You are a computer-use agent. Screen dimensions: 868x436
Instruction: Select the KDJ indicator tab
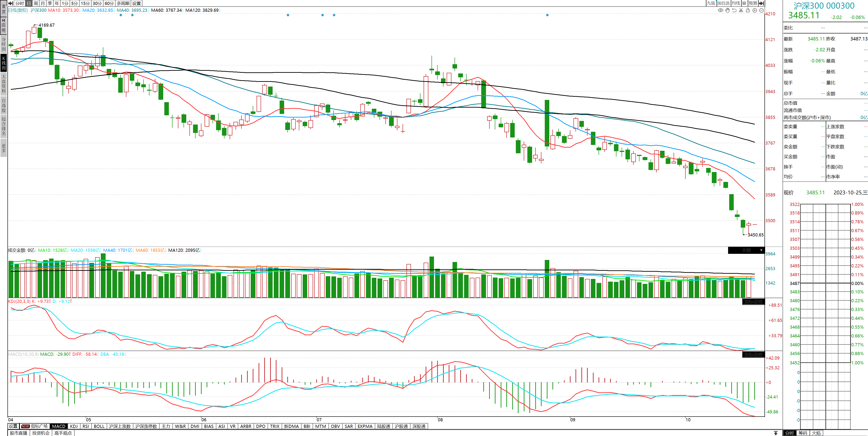tap(74, 426)
